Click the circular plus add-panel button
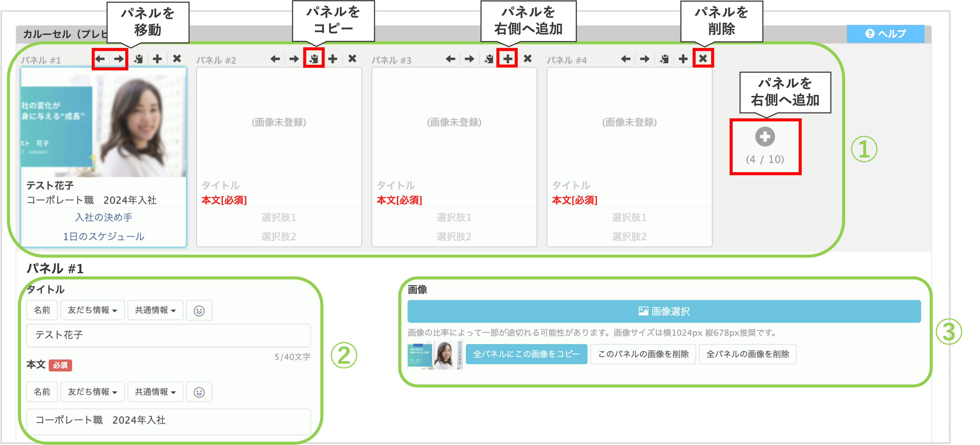980x445 pixels. click(765, 137)
